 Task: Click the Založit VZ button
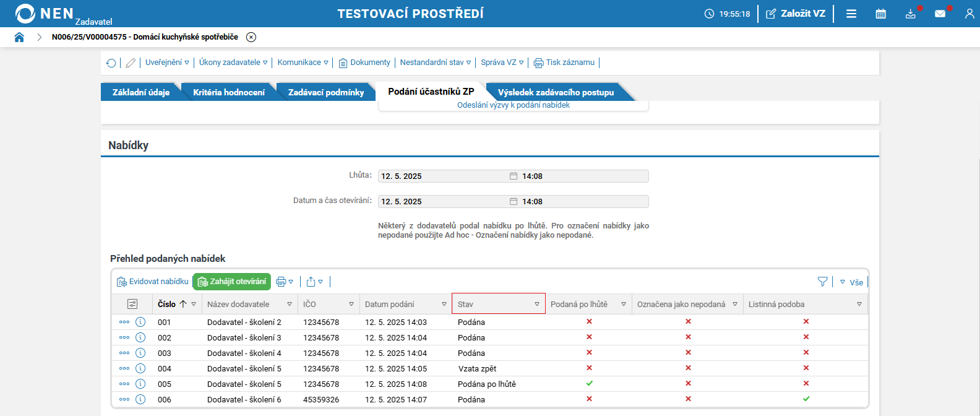pyautogui.click(x=796, y=14)
